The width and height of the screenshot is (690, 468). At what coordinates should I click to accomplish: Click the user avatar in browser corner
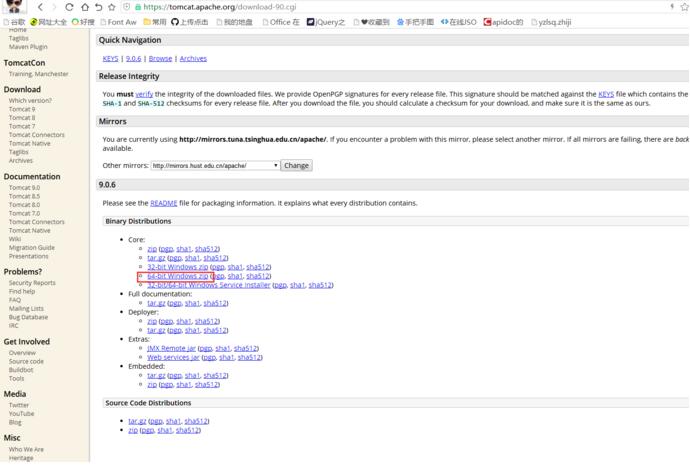pyautogui.click(x=15, y=6)
